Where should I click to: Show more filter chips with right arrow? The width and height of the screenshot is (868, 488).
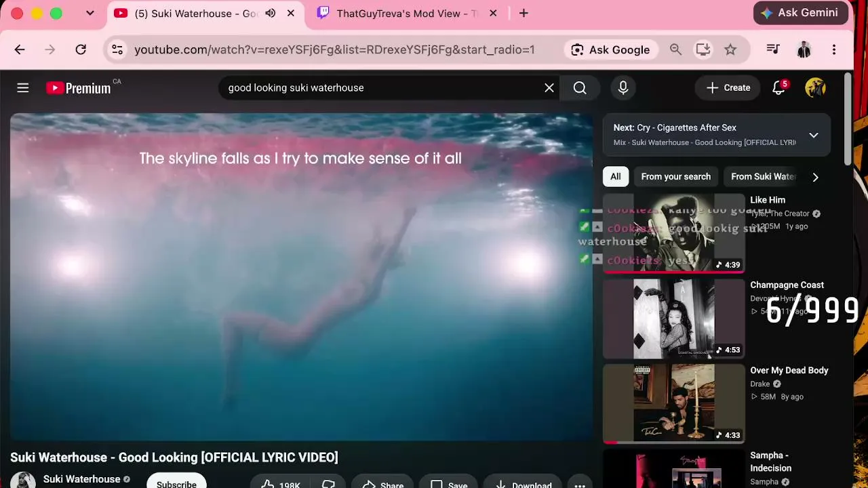815,177
